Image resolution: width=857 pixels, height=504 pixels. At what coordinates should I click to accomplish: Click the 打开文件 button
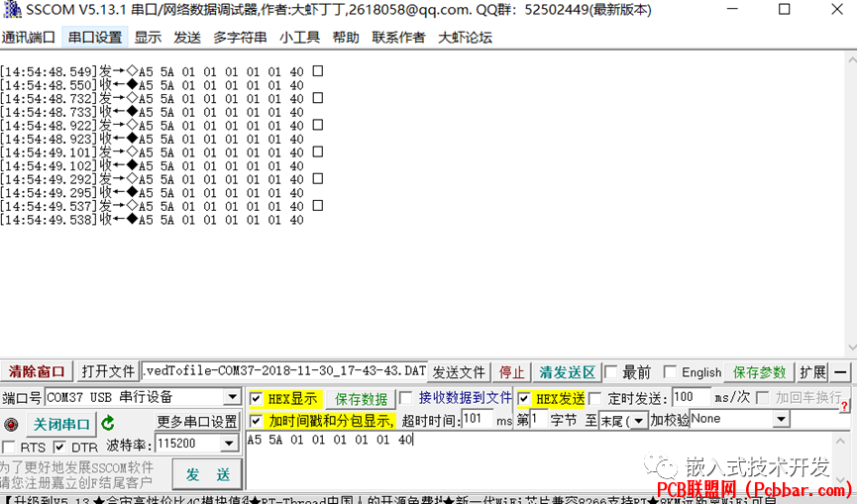click(x=108, y=372)
